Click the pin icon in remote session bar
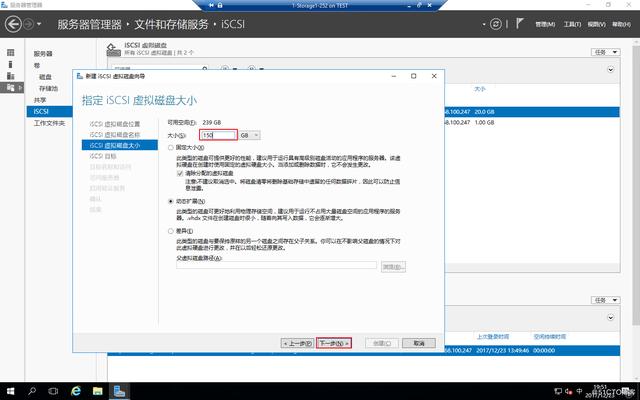Screen dimensions: 640x400 tap(211, 5)
